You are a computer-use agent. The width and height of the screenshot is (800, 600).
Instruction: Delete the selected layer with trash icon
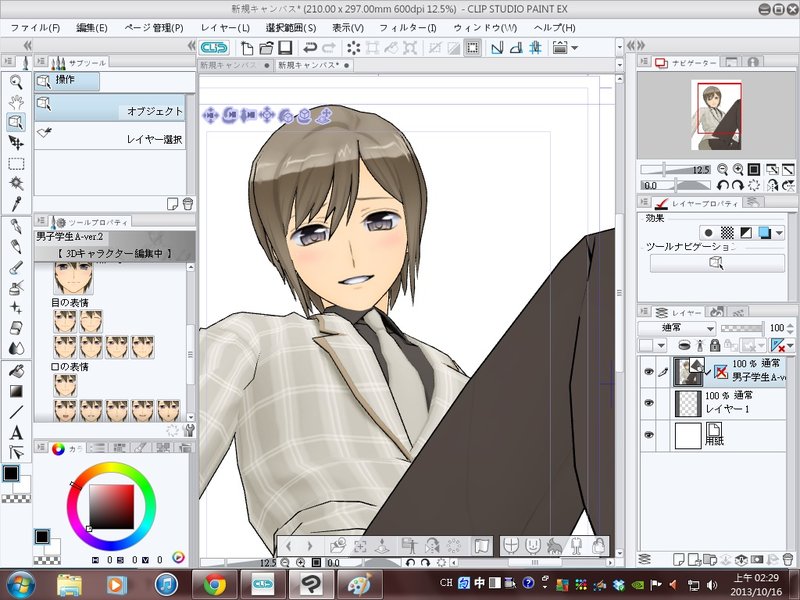[788, 560]
